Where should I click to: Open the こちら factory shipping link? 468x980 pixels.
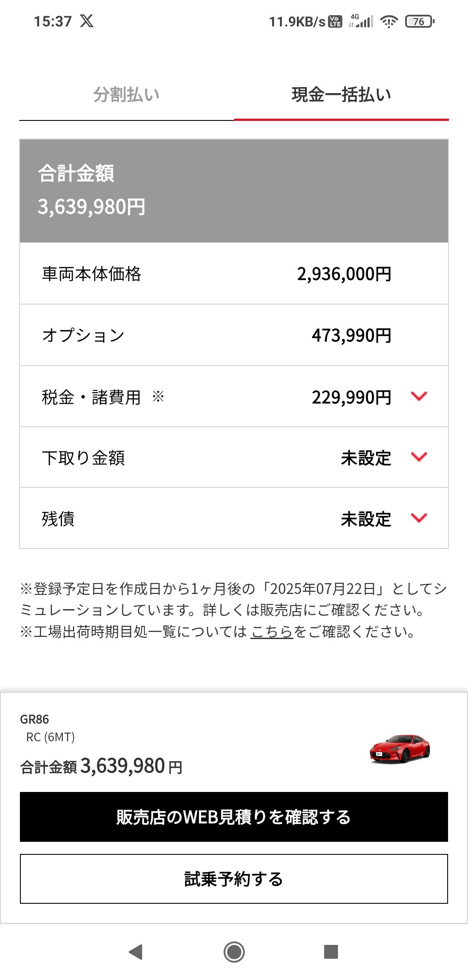point(272,632)
